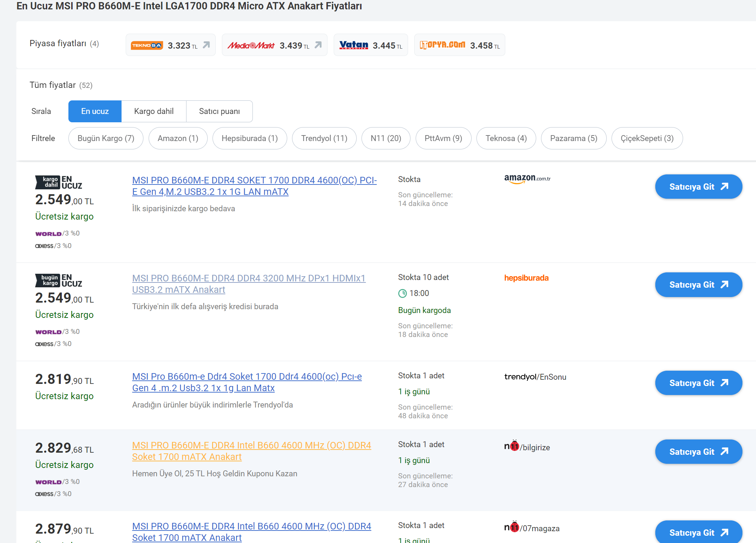Screen dimensions: 756x543
Task: Sort listings by Kargo dahil
Action: (x=154, y=111)
